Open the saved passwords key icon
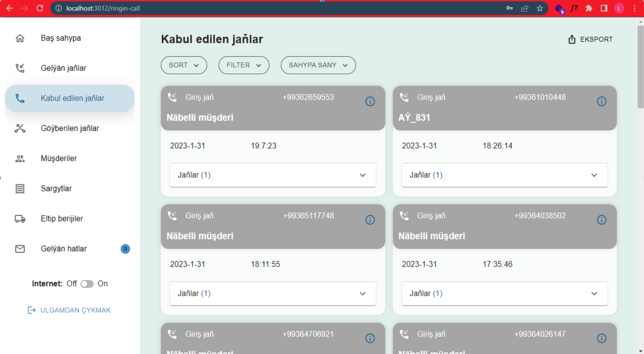Viewport: 644px width, 354px height. point(510,8)
